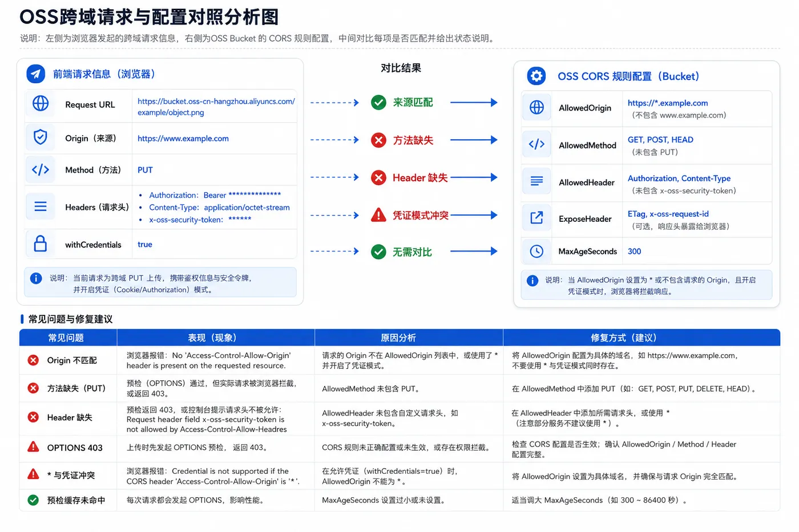Click the warning icon in * 与凭证冲突 row

coord(34,474)
